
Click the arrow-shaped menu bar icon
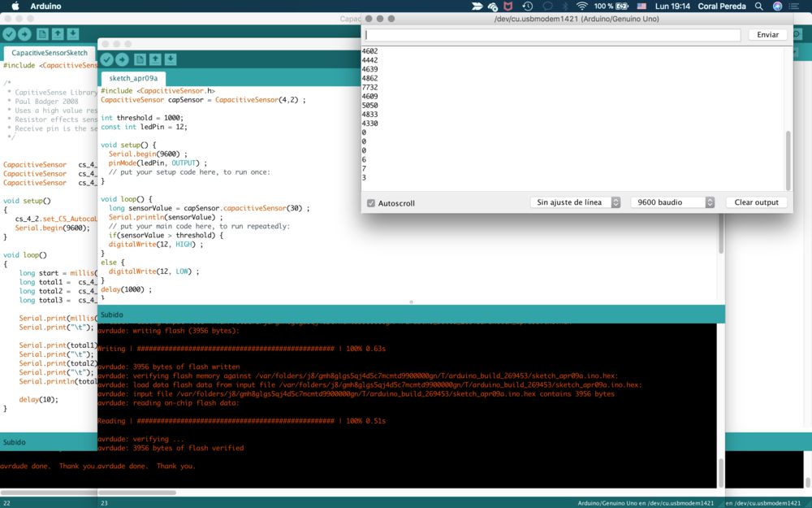(x=477, y=7)
